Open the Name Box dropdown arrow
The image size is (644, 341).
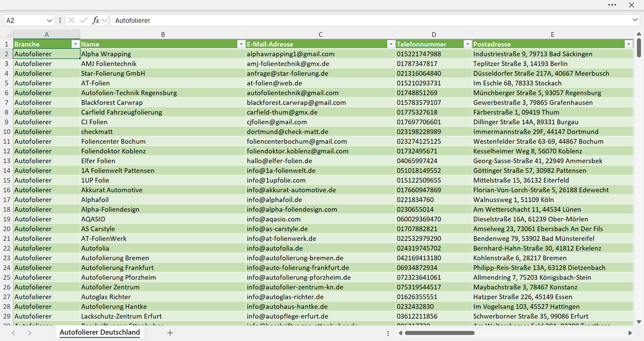click(49, 20)
